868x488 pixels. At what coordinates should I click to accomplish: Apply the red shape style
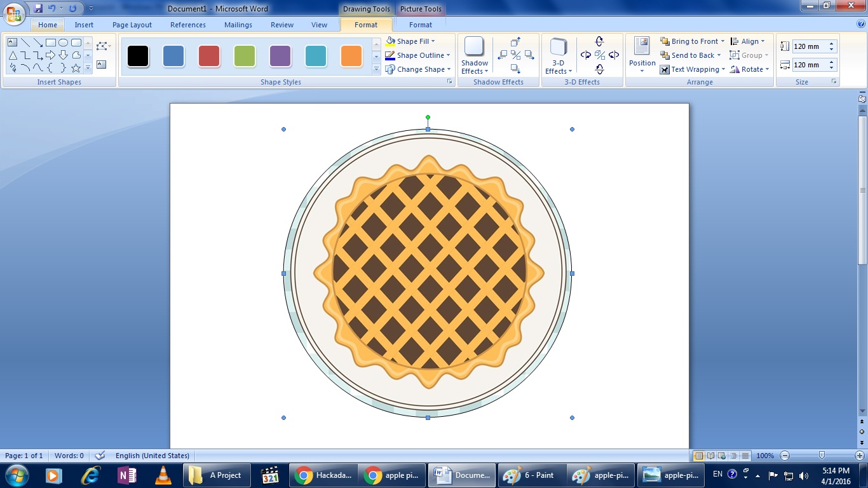click(x=209, y=56)
